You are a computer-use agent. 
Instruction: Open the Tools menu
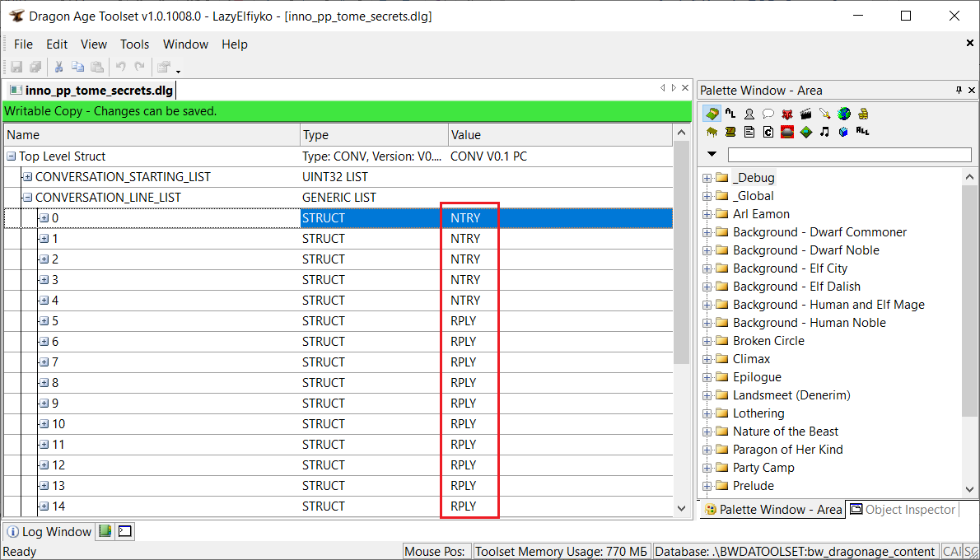point(135,44)
